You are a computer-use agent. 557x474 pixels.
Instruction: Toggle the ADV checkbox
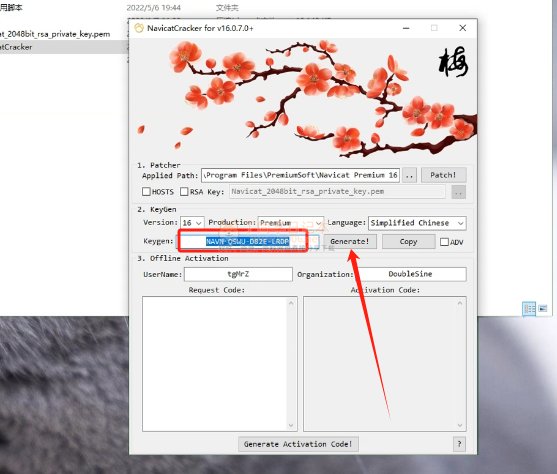pyautogui.click(x=444, y=242)
